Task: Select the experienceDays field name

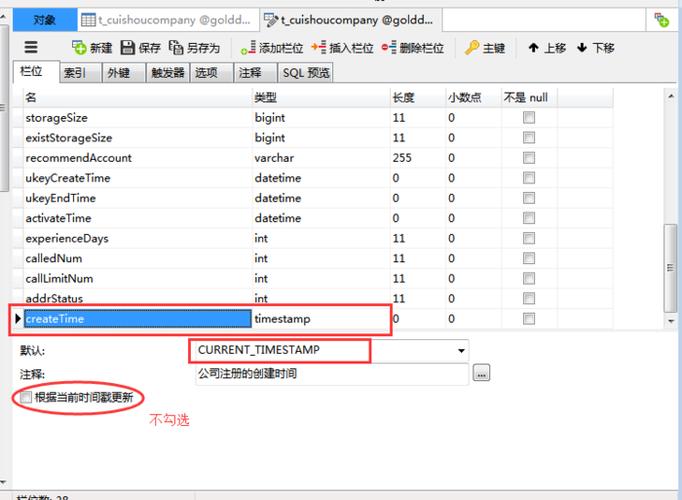Action: click(67, 239)
